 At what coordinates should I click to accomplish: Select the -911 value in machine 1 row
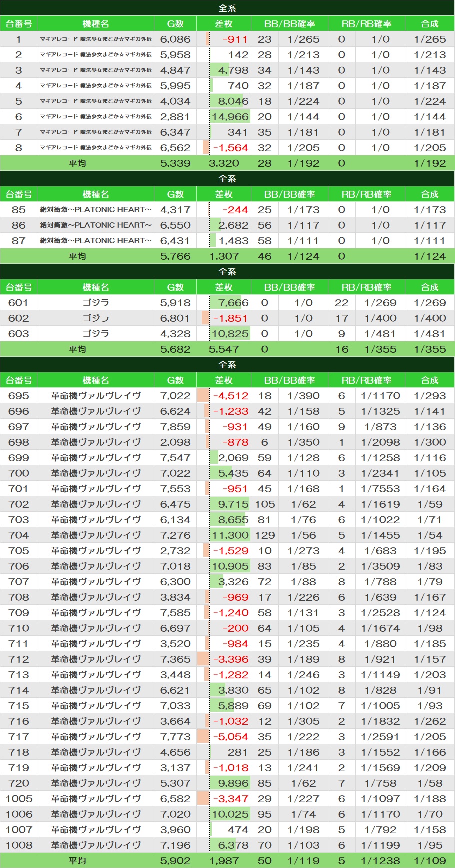235,39
